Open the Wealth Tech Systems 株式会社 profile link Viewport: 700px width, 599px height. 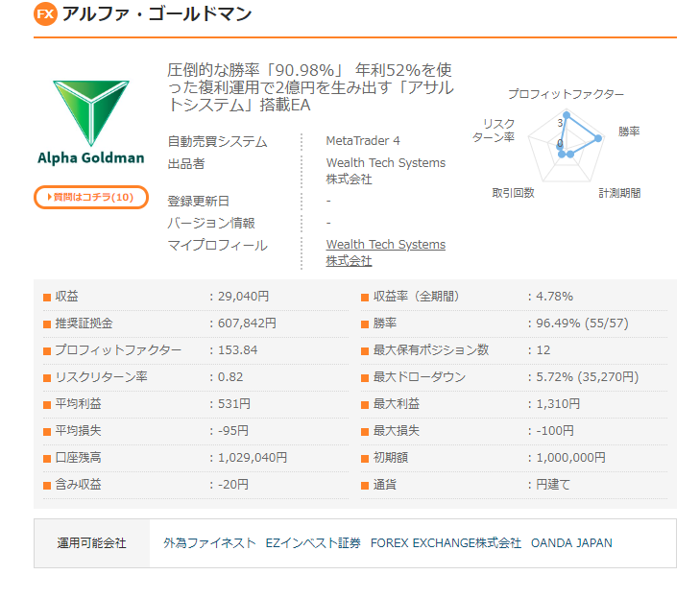point(386,252)
